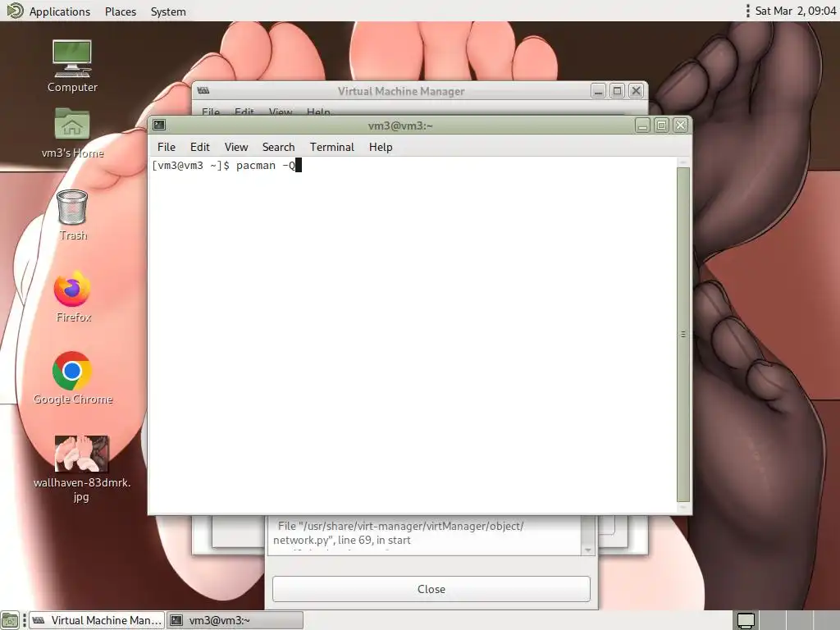Minimize the Virtual Machine Manager window

click(598, 91)
